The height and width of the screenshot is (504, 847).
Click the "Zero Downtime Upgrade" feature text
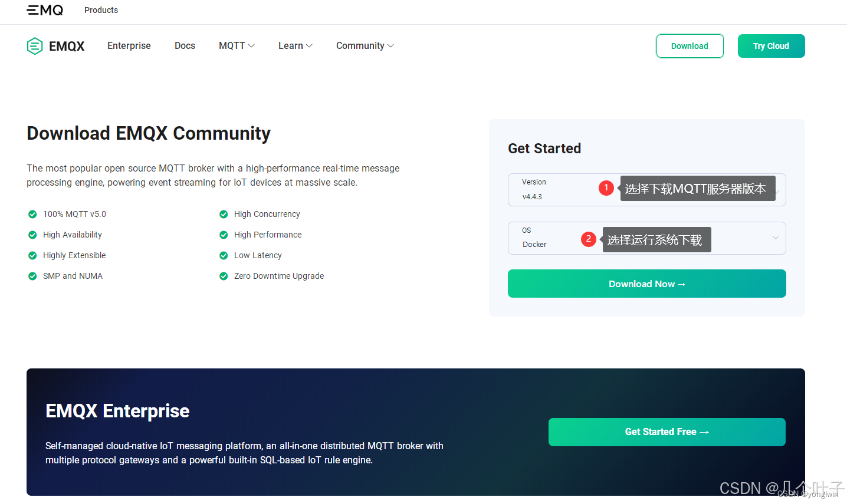click(x=279, y=276)
